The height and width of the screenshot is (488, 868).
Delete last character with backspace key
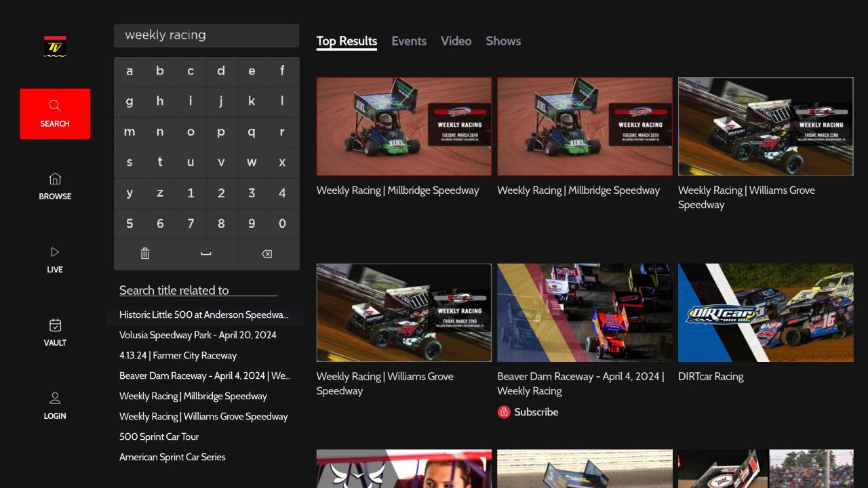[x=267, y=253]
